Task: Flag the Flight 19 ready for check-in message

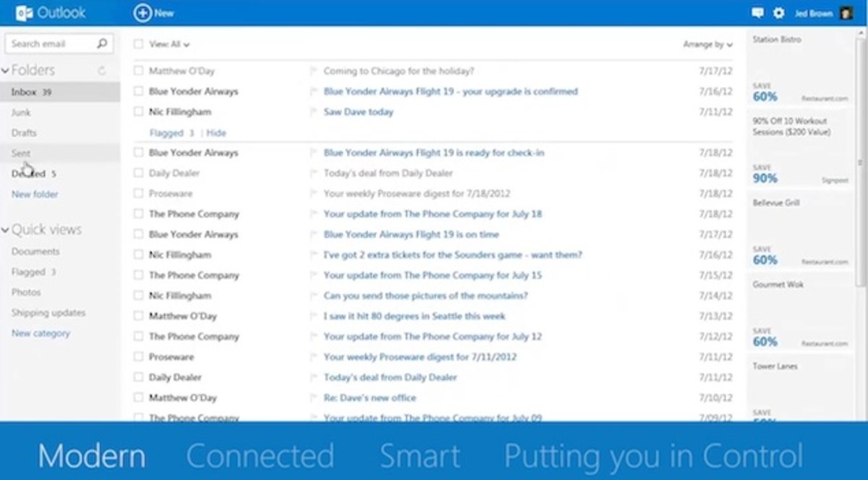Action: click(x=314, y=153)
